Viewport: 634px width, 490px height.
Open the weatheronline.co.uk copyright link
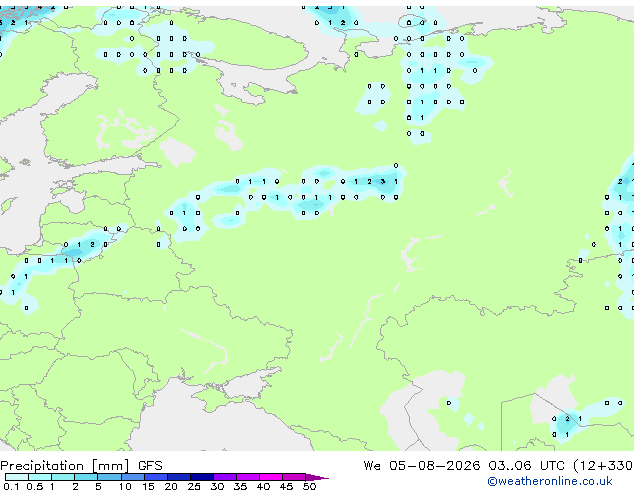click(x=549, y=481)
